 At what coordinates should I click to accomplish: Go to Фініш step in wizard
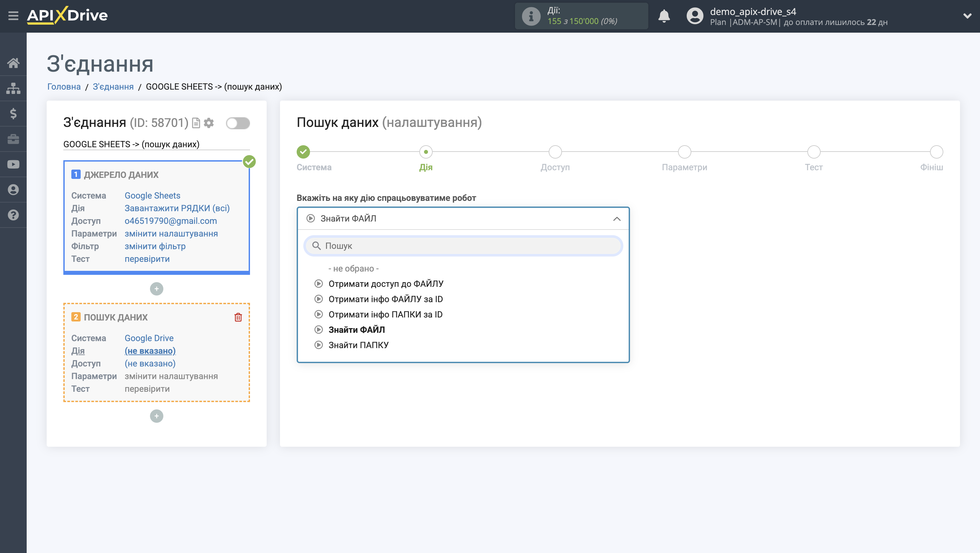(x=937, y=152)
